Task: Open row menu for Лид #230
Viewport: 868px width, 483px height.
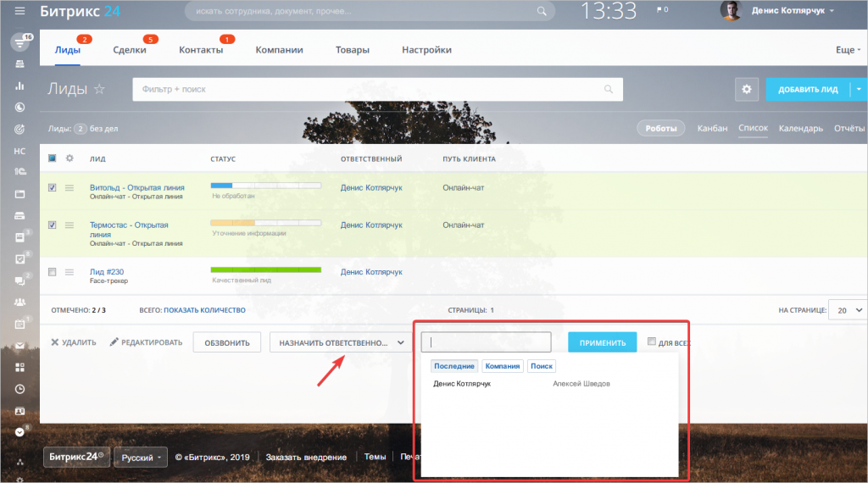Action: click(70, 272)
